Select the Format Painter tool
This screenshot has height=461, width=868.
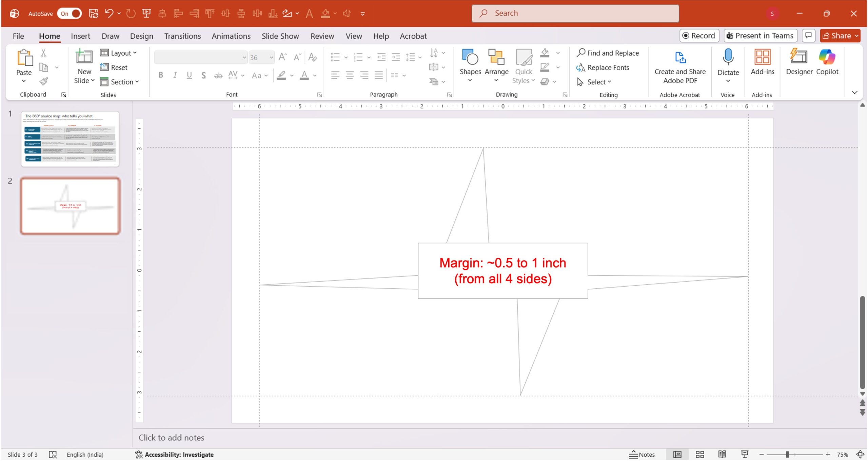43,81
